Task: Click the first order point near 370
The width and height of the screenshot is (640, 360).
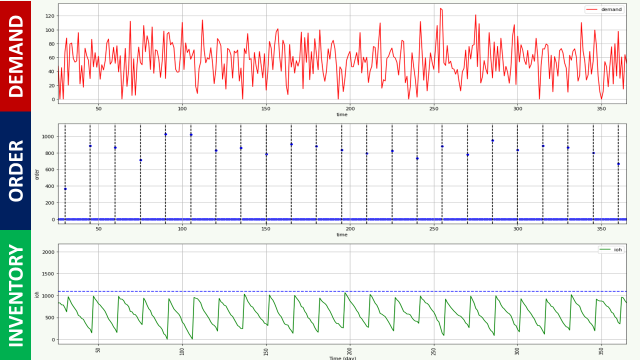Action: tap(65, 189)
